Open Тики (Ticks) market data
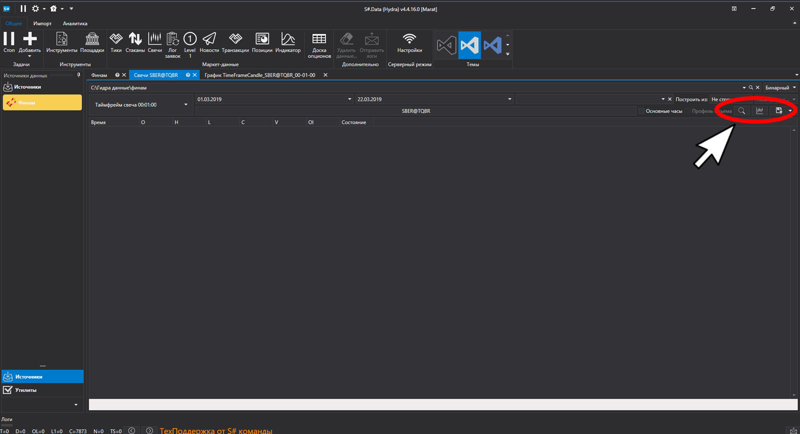This screenshot has height=434, width=800. (116, 40)
